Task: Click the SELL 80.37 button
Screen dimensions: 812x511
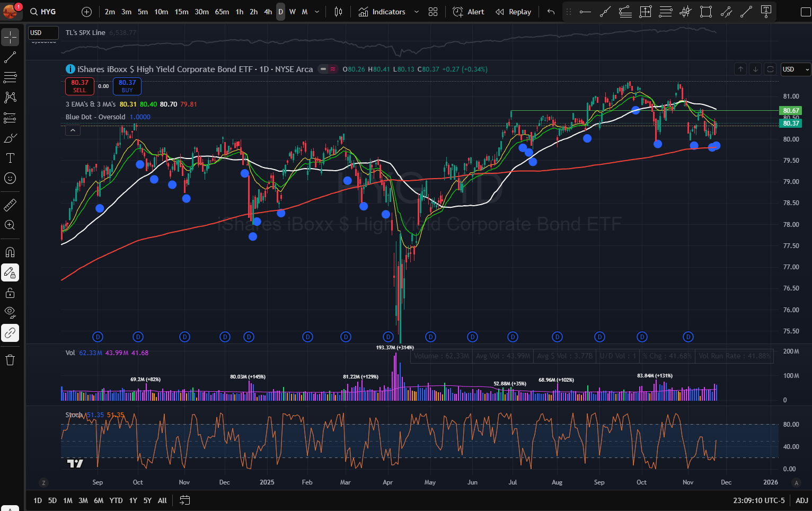Action: click(80, 86)
